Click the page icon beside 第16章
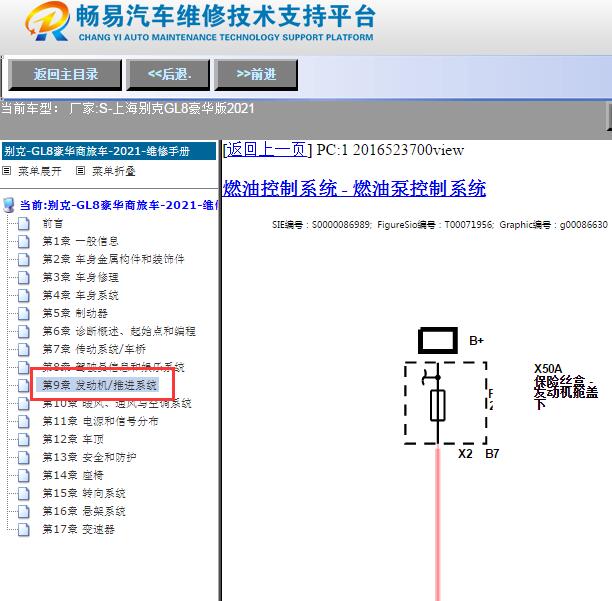612x601 pixels. pyautogui.click(x=24, y=511)
